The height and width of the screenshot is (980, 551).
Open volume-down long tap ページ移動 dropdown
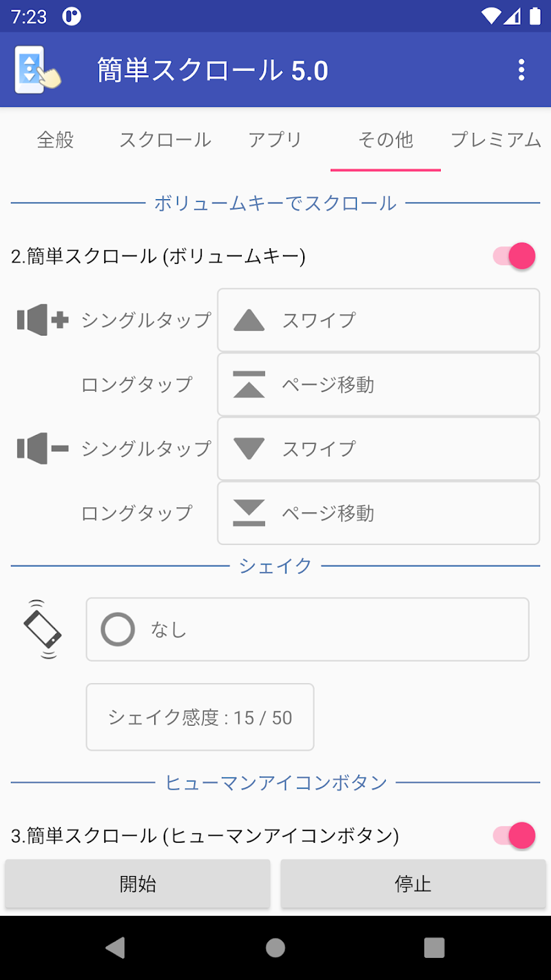click(x=378, y=513)
